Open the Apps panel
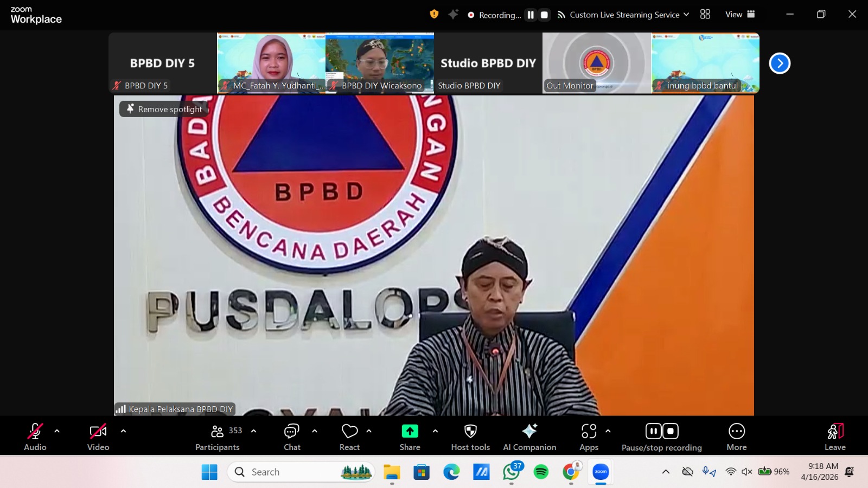This screenshot has height=488, width=868. click(589, 436)
